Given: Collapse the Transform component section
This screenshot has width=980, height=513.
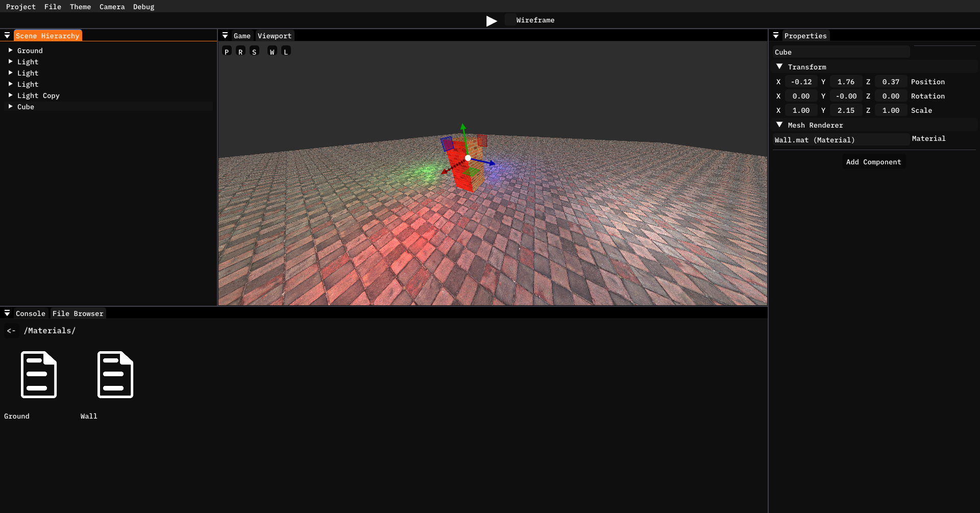Looking at the screenshot, I should click(x=779, y=67).
